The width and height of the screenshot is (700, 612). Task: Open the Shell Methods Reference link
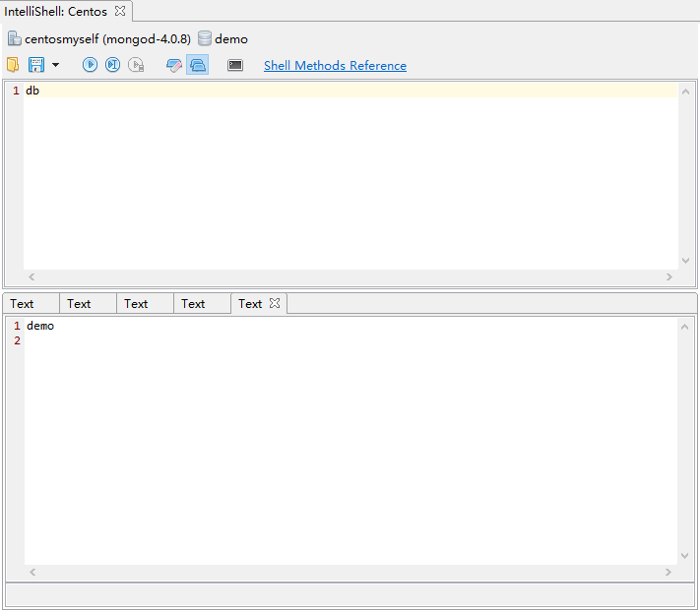pos(335,66)
